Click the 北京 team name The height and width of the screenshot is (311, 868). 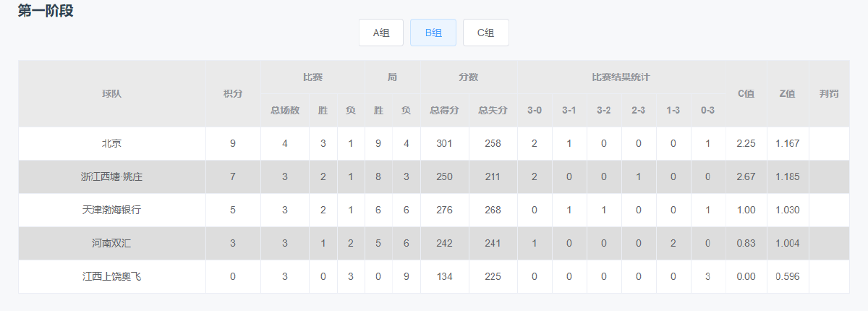[111, 143]
